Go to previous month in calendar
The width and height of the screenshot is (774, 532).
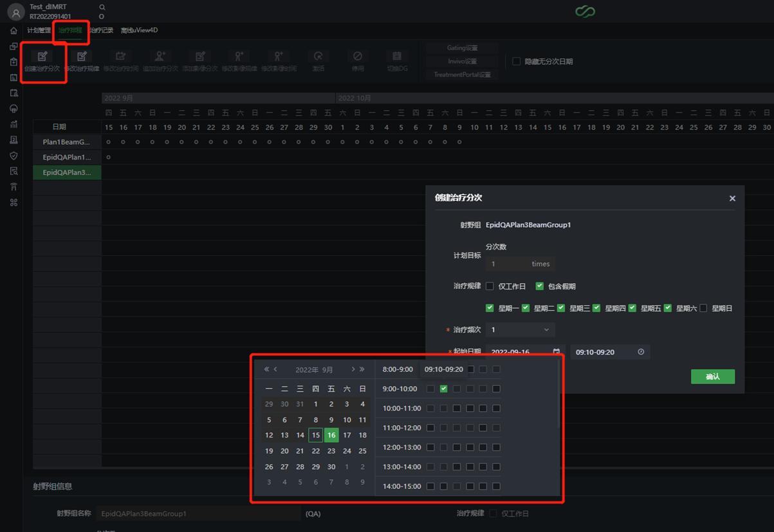point(275,369)
